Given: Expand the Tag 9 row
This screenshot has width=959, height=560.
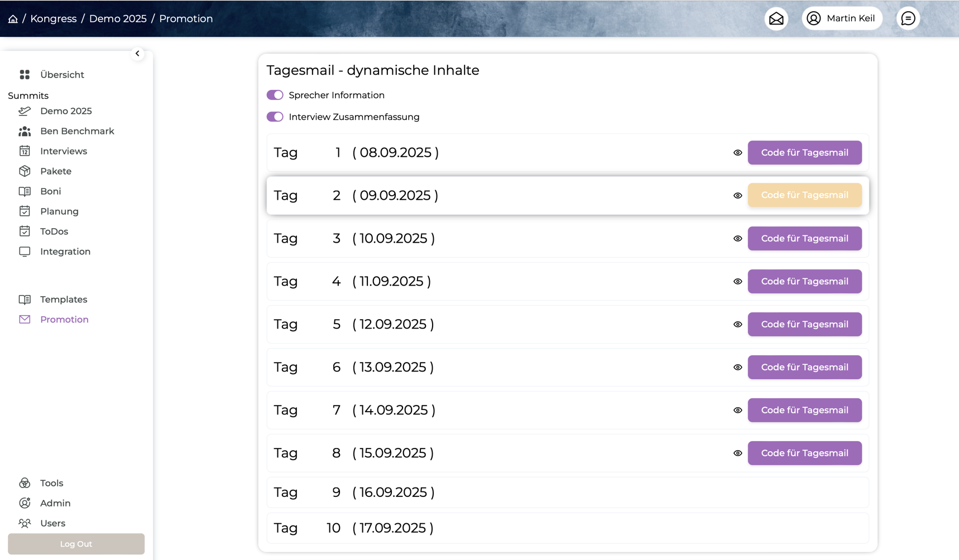Looking at the screenshot, I should (567, 493).
